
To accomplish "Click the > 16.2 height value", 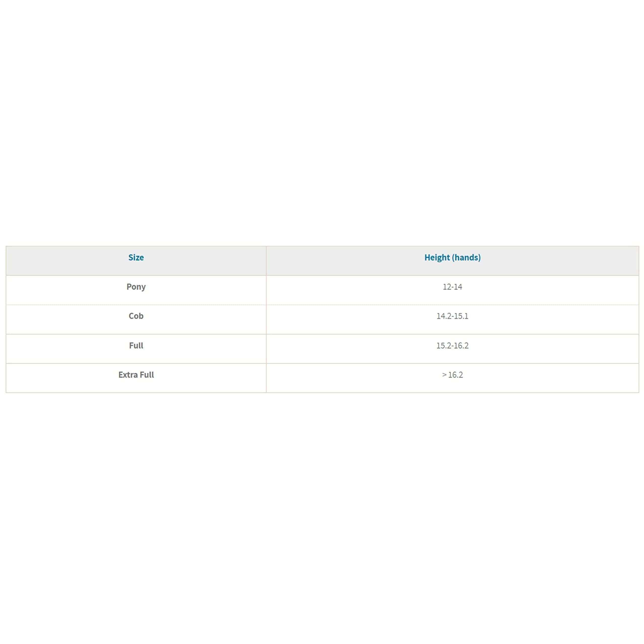I will (452, 375).
